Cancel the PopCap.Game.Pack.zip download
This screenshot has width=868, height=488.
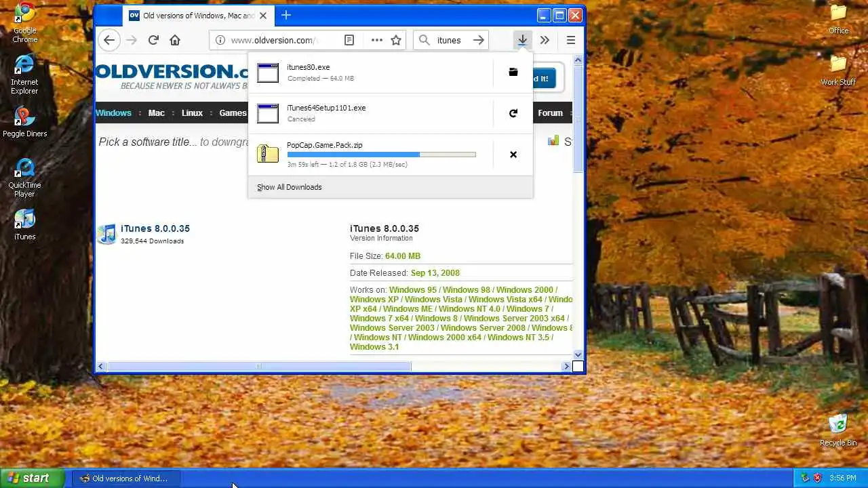click(513, 155)
